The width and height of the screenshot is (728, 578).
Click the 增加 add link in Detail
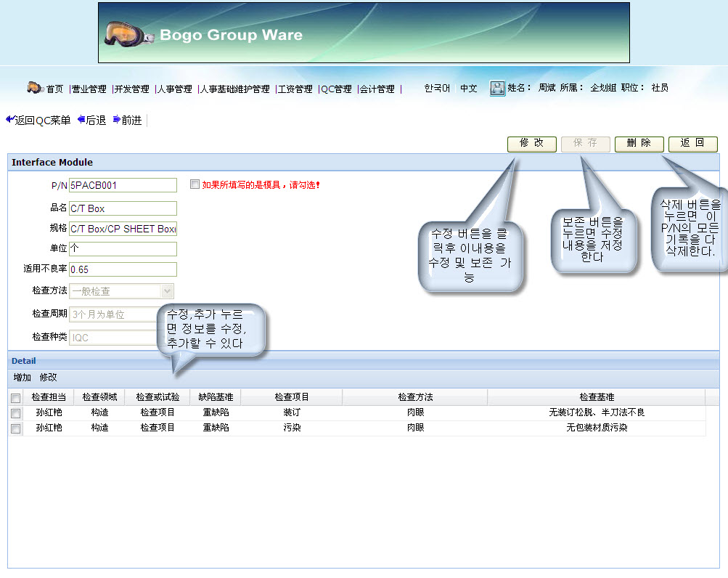pos(23,378)
